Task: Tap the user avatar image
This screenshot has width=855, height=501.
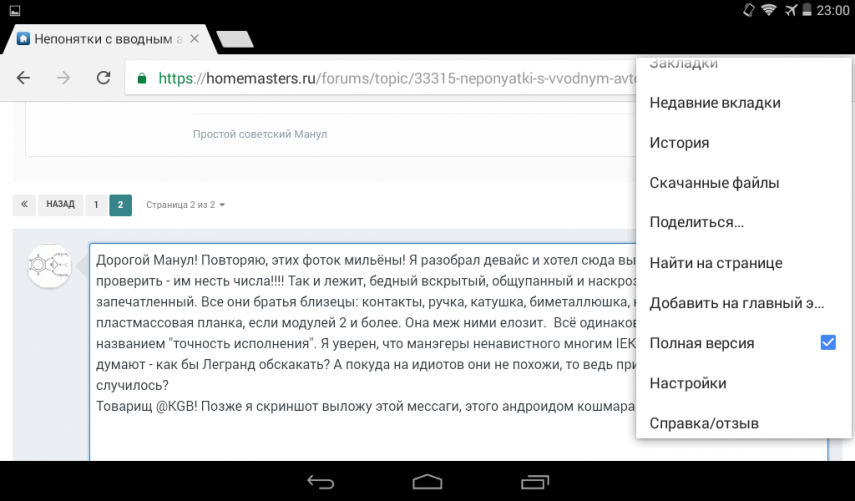Action: (x=49, y=266)
